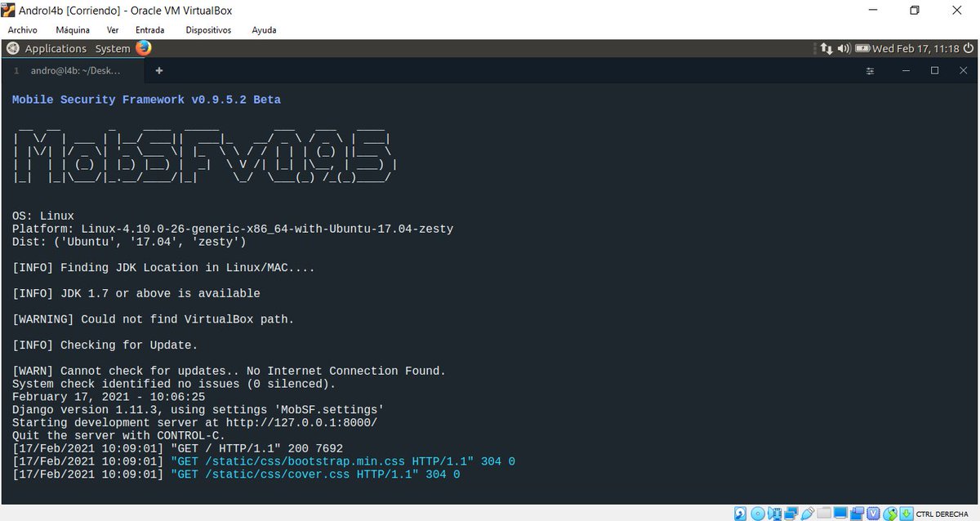The width and height of the screenshot is (980, 521).
Task: Click the Wed Feb 17 clock
Action: 915,49
